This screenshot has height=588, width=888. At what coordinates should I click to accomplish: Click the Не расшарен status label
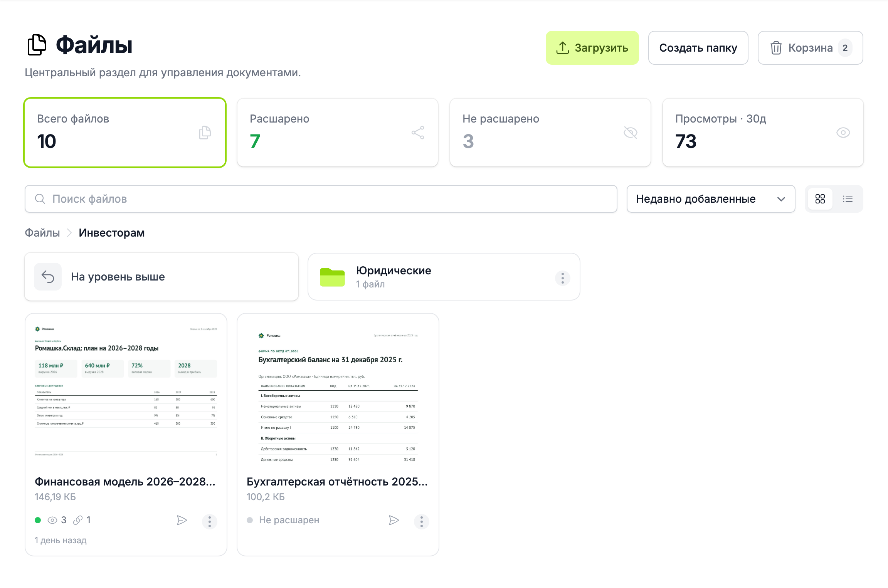point(289,520)
